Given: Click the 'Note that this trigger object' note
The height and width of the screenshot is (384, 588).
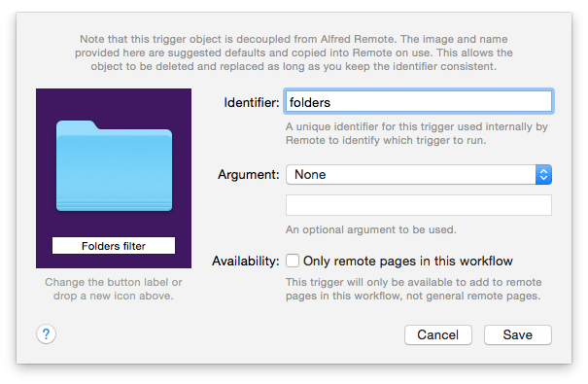Looking at the screenshot, I should (294, 52).
